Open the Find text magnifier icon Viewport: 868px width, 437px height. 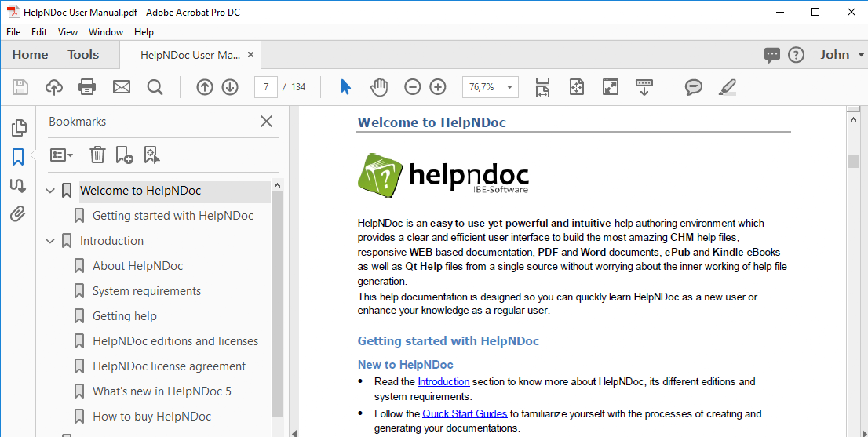coord(155,87)
